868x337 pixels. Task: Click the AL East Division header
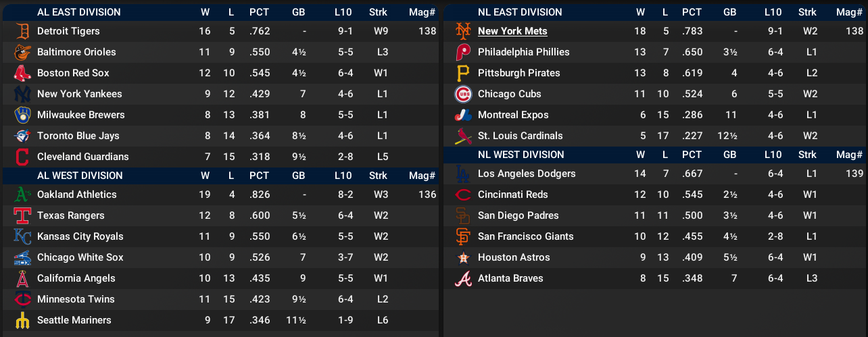coord(78,12)
